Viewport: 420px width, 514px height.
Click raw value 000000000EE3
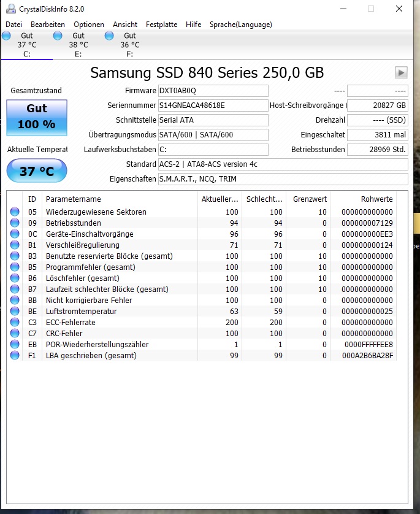point(367,234)
